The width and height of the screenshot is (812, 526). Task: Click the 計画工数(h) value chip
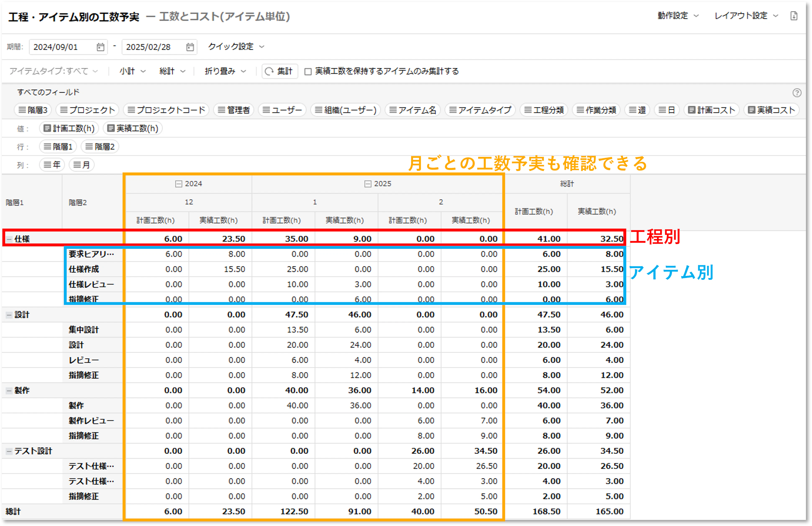69,128
